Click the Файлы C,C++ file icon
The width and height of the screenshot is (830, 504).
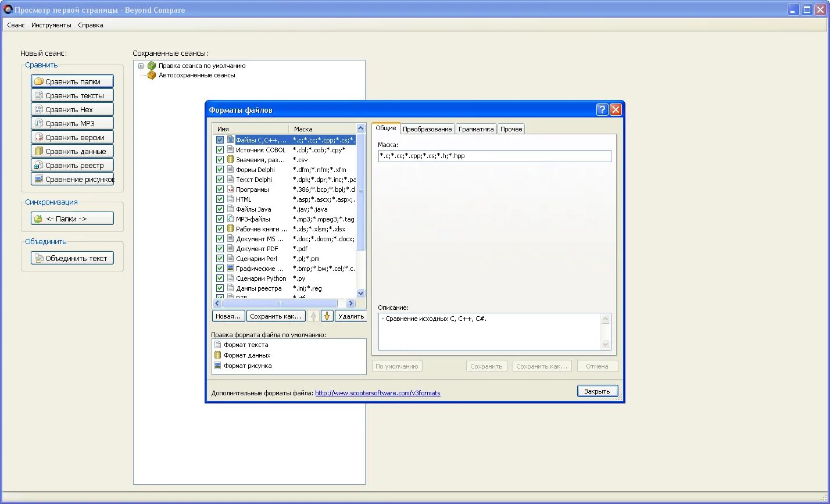tap(230, 140)
